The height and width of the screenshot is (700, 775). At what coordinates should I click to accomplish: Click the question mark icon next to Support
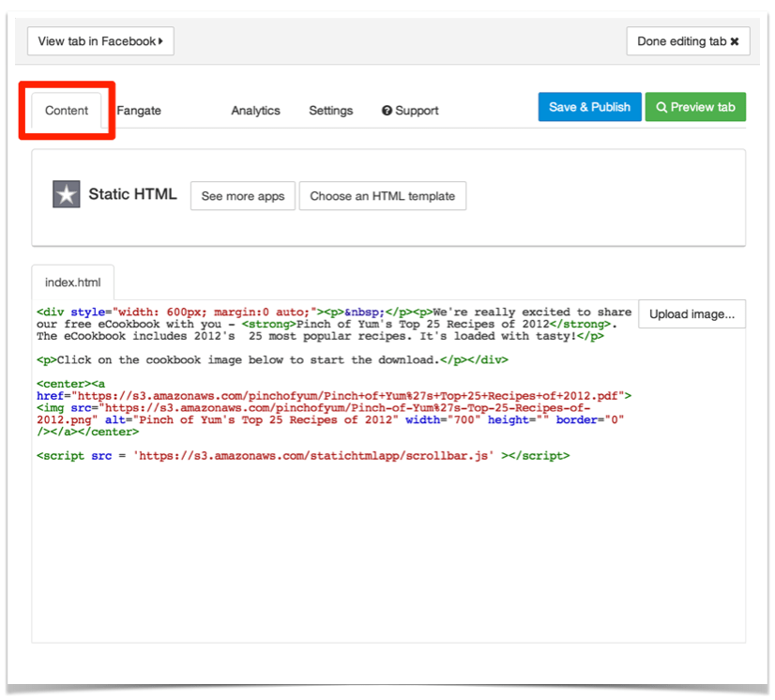pyautogui.click(x=385, y=110)
